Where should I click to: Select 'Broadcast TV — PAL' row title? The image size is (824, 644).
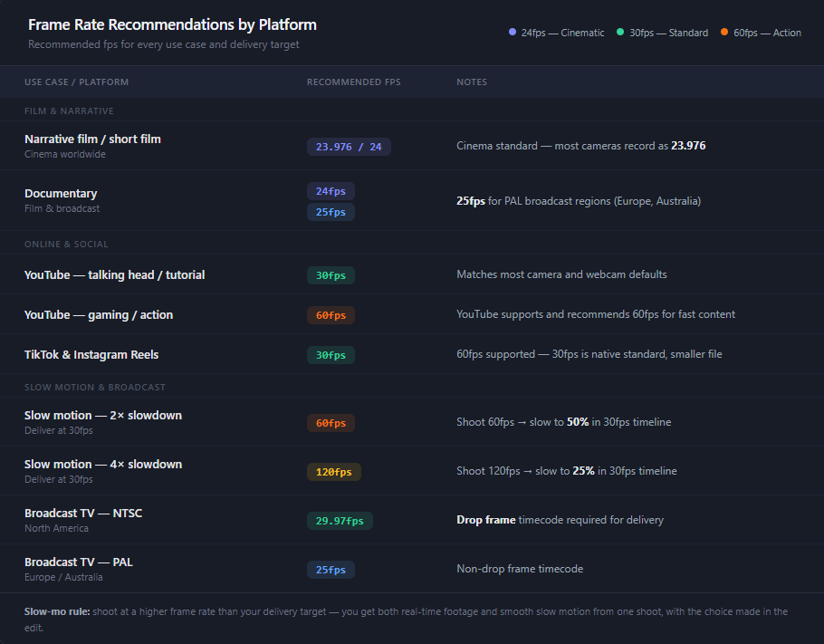(x=78, y=562)
